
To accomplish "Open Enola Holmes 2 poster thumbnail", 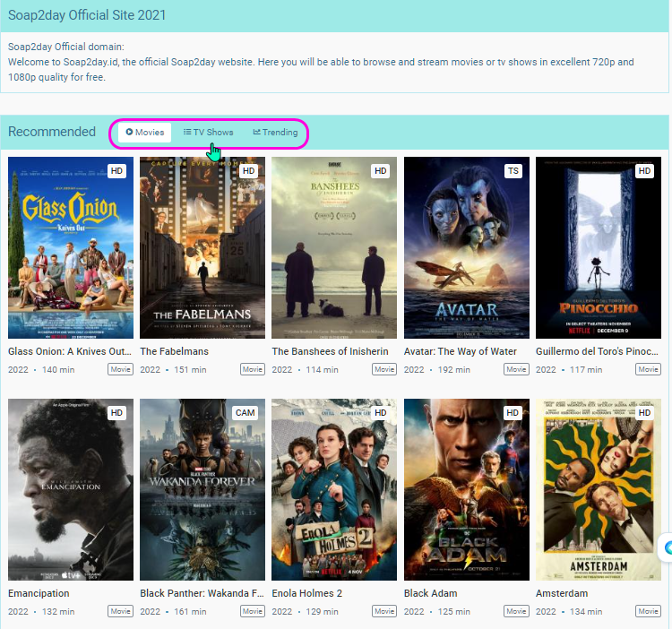I will click(x=334, y=490).
